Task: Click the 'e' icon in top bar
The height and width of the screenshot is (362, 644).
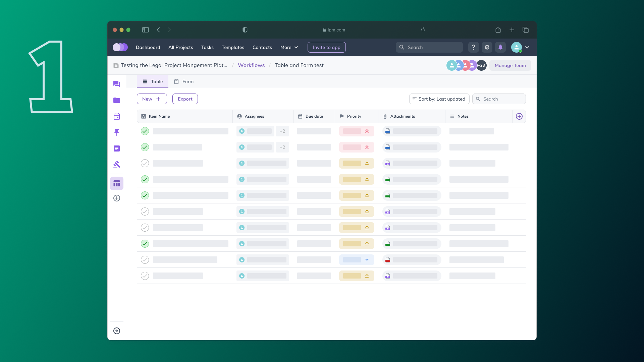Action: [x=487, y=47]
